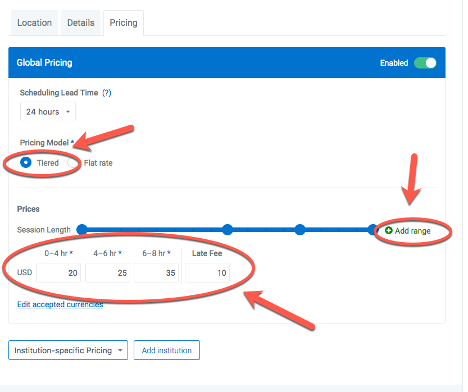Click the Global Pricing header title
Viewport: 468px width, 392px height.
click(44, 63)
